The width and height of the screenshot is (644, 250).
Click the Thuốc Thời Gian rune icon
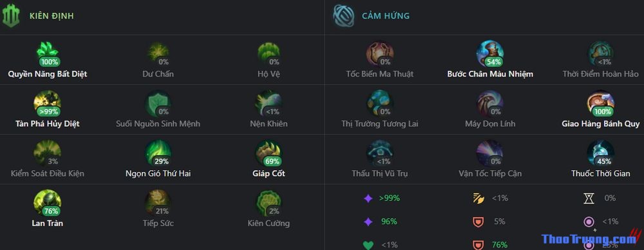click(600, 153)
